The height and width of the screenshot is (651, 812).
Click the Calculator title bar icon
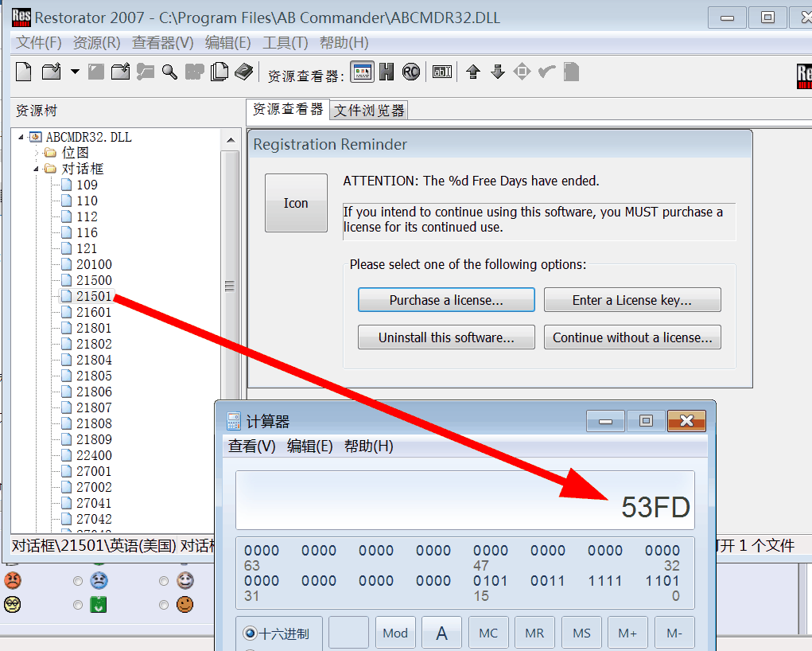coord(234,421)
